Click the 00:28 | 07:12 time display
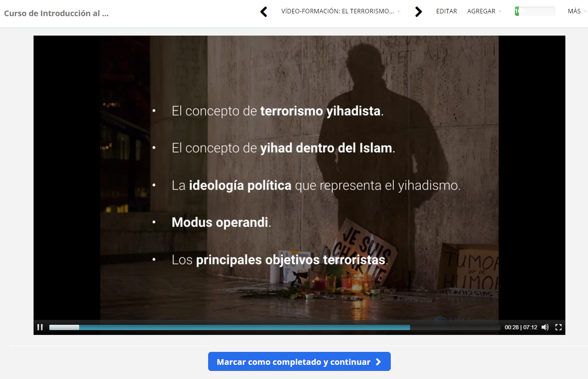The image size is (588, 379). coord(521,327)
